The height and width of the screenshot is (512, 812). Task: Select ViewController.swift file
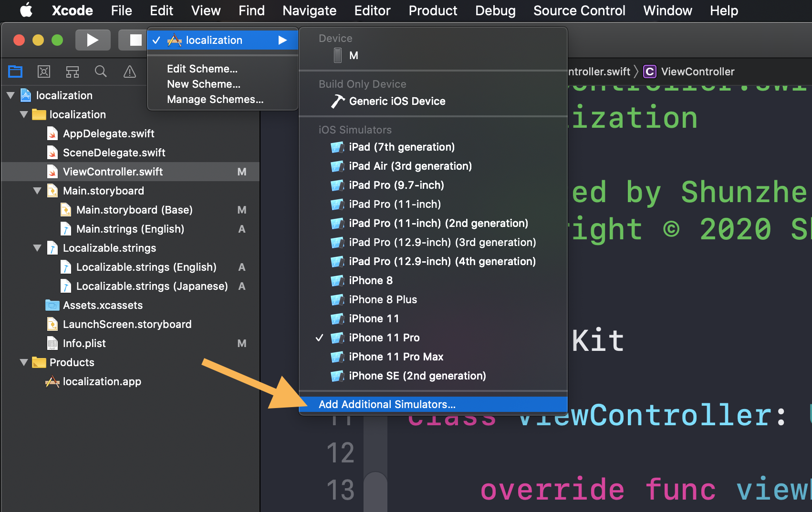click(x=131, y=172)
